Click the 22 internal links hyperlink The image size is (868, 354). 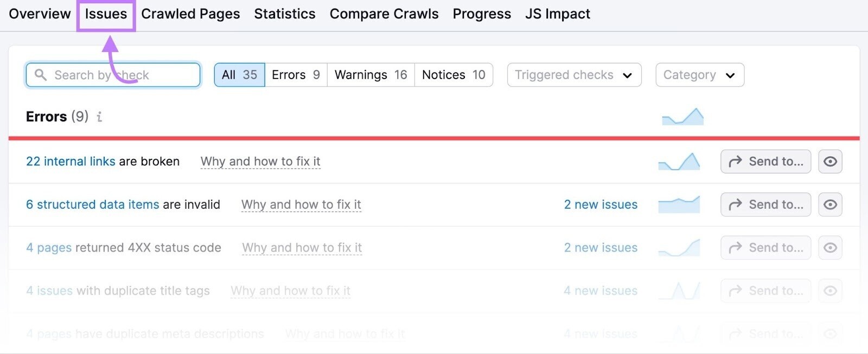70,161
